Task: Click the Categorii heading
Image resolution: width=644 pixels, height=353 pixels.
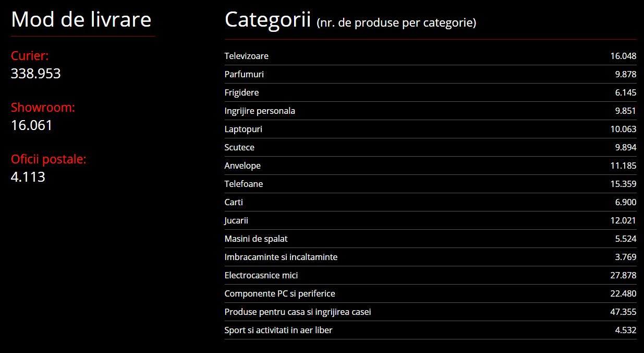Action: pyautogui.click(x=268, y=20)
